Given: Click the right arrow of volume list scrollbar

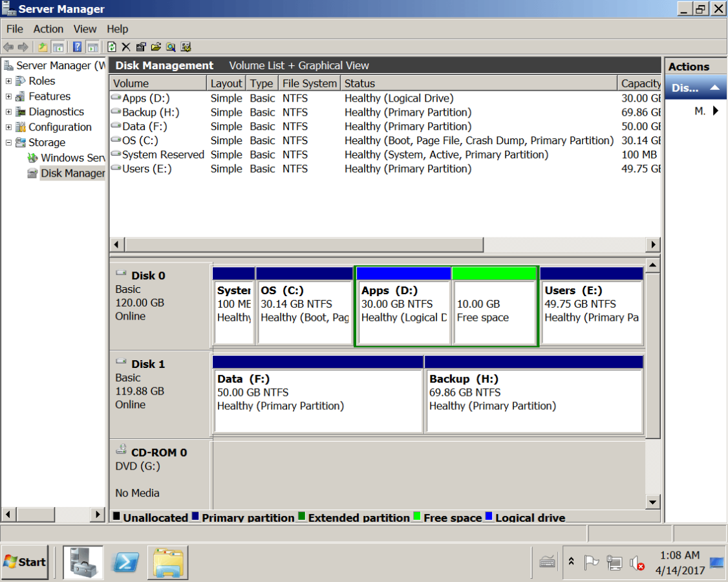Looking at the screenshot, I should pos(653,245).
